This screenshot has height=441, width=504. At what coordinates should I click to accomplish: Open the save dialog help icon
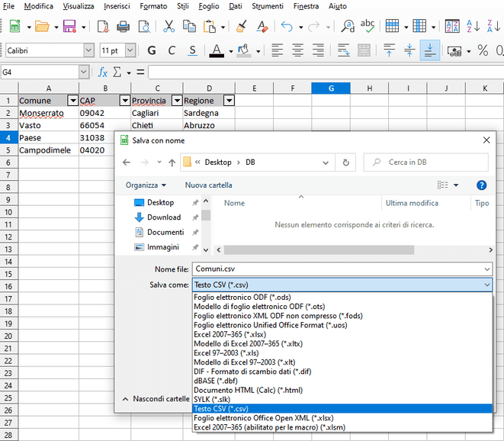481,185
